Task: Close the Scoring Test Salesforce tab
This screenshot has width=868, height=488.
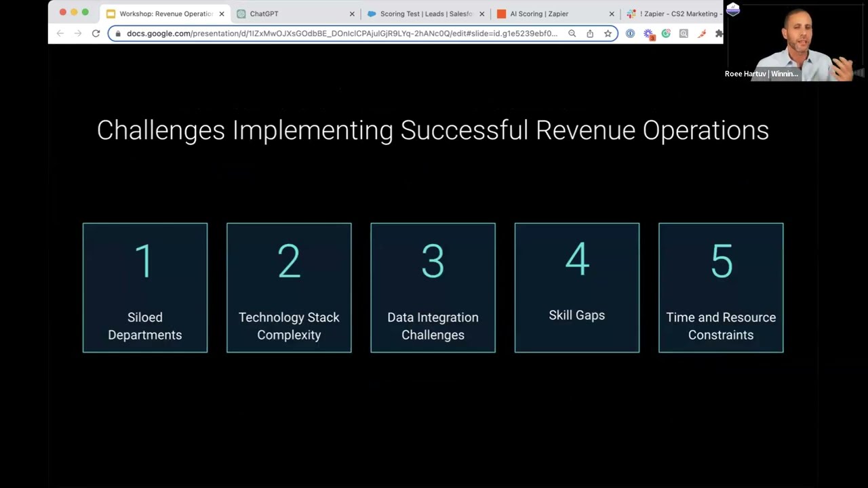Action: click(482, 14)
